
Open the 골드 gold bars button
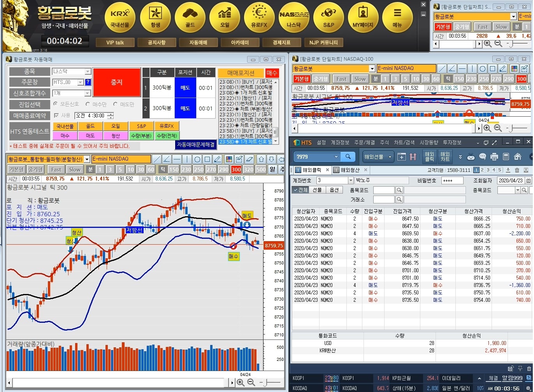click(x=190, y=17)
